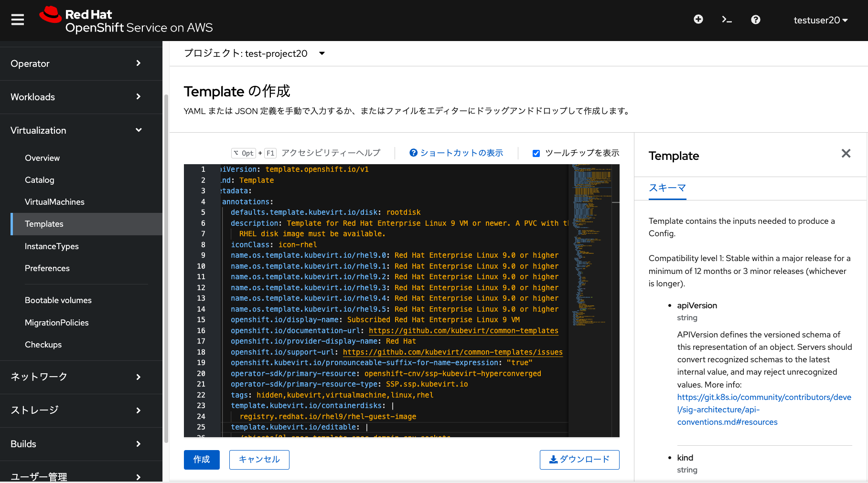Click the 'kind: Template' line in editor
The height and width of the screenshot is (483, 868).
click(247, 180)
